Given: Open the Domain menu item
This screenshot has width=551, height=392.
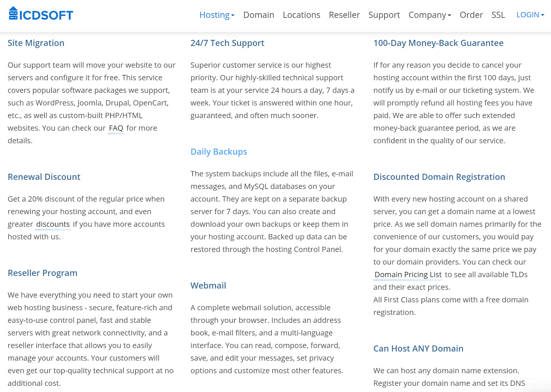Looking at the screenshot, I should [259, 15].
